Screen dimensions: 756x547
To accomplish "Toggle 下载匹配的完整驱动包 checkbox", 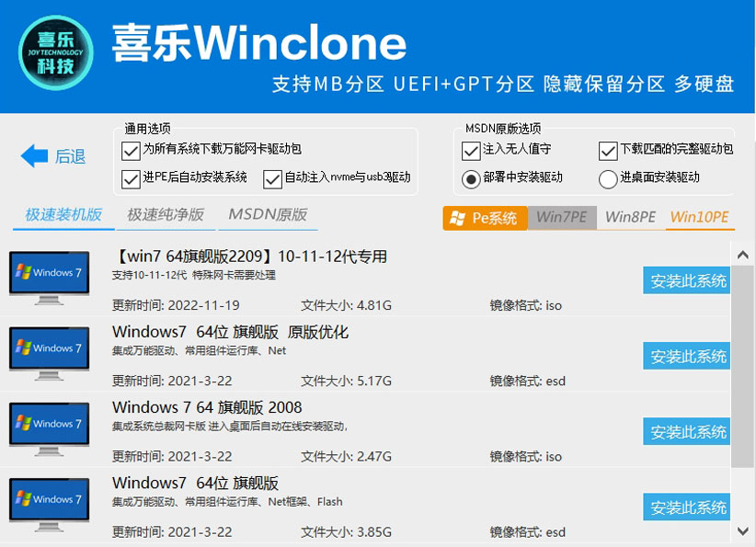I will tap(608, 151).
